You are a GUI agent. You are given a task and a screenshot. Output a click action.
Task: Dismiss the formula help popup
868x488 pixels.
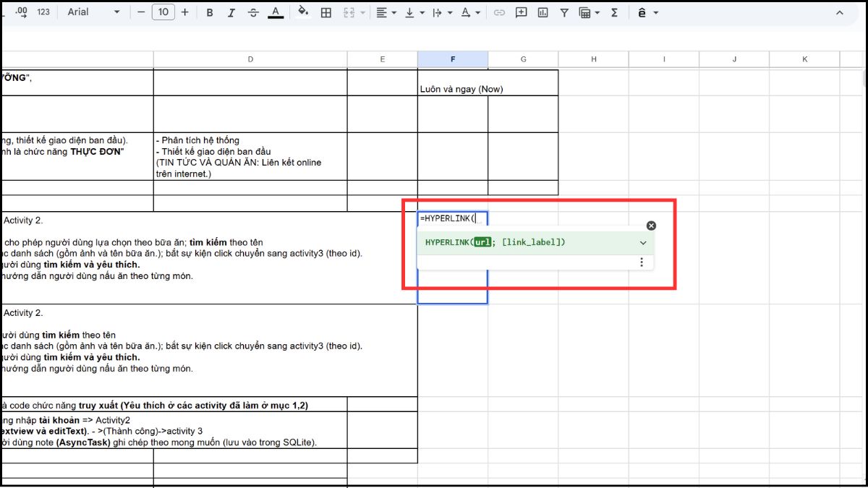(651, 225)
